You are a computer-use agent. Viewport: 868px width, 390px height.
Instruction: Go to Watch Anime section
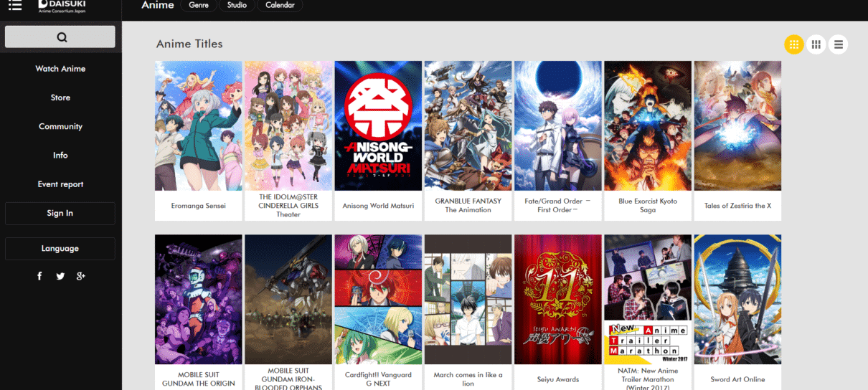click(60, 69)
